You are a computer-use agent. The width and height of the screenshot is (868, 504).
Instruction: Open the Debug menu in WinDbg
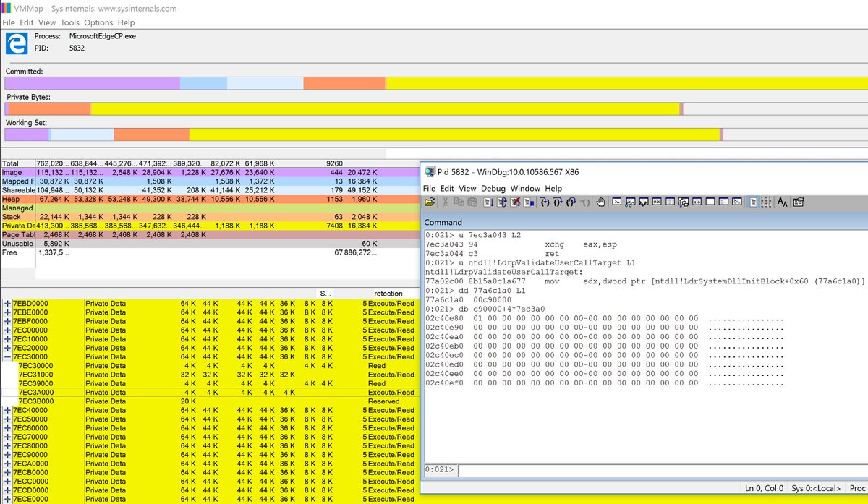[x=493, y=188]
